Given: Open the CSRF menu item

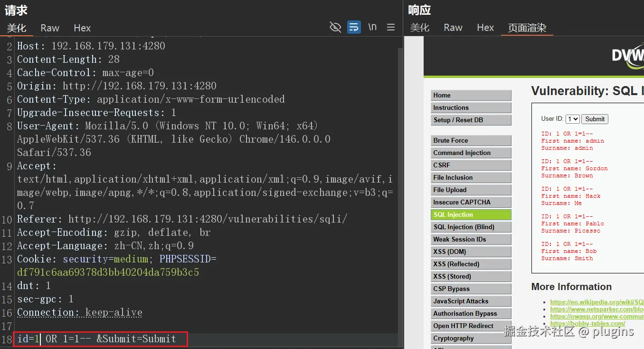Looking at the screenshot, I should [x=471, y=165].
